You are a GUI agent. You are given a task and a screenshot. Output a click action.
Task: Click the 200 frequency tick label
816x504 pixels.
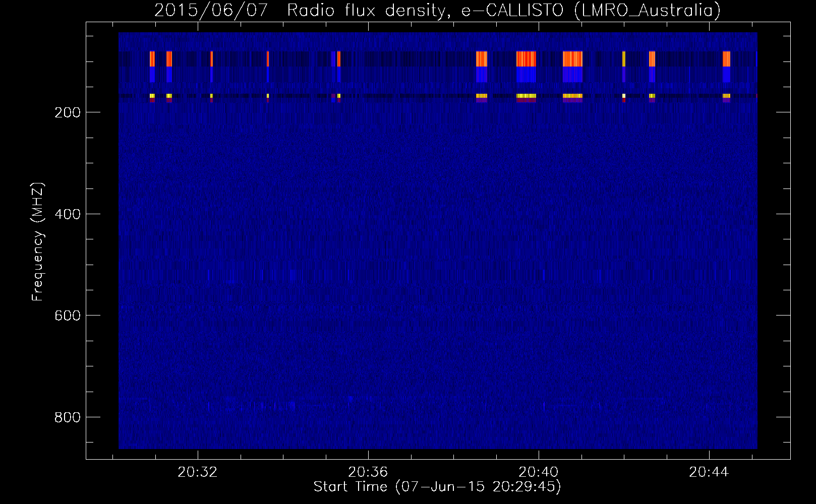click(x=68, y=112)
